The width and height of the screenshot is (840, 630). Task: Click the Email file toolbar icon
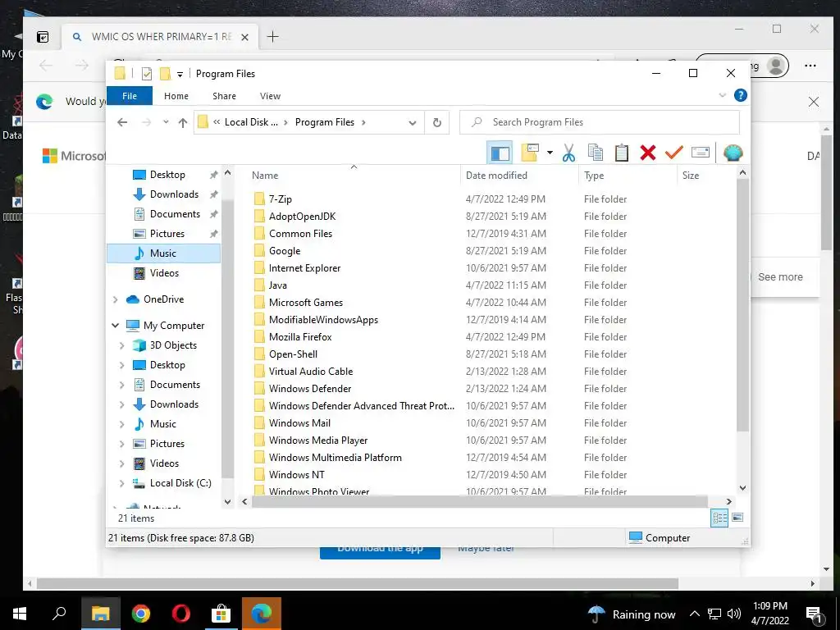(701, 153)
